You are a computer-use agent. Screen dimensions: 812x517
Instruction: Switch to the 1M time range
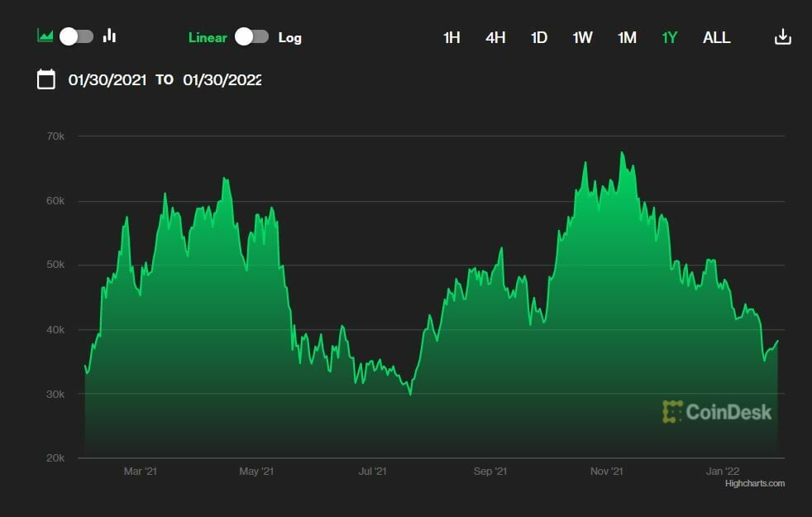pos(627,37)
